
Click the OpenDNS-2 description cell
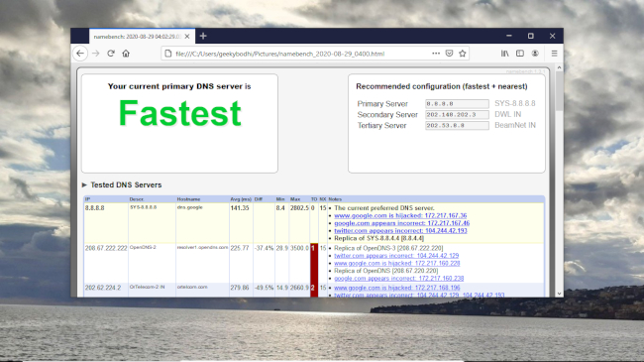pyautogui.click(x=143, y=247)
